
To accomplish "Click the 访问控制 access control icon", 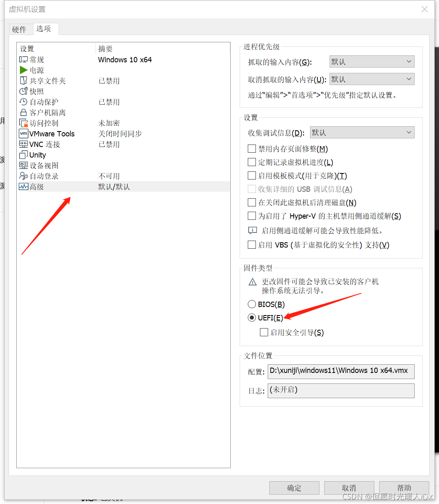I will 24,123.
